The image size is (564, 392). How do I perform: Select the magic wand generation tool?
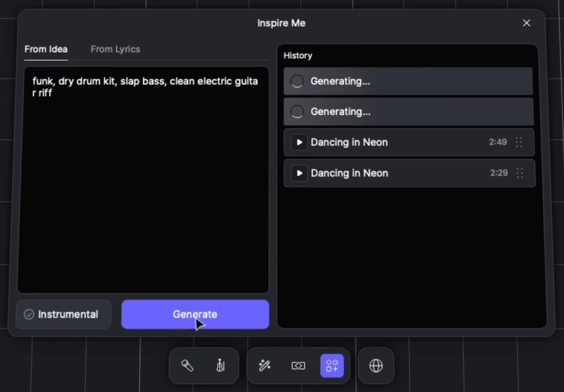(x=265, y=366)
